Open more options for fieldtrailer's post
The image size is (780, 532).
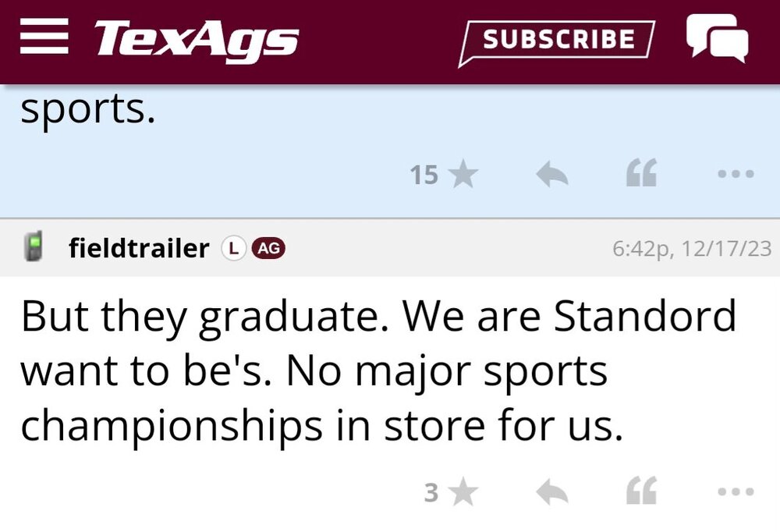click(736, 492)
